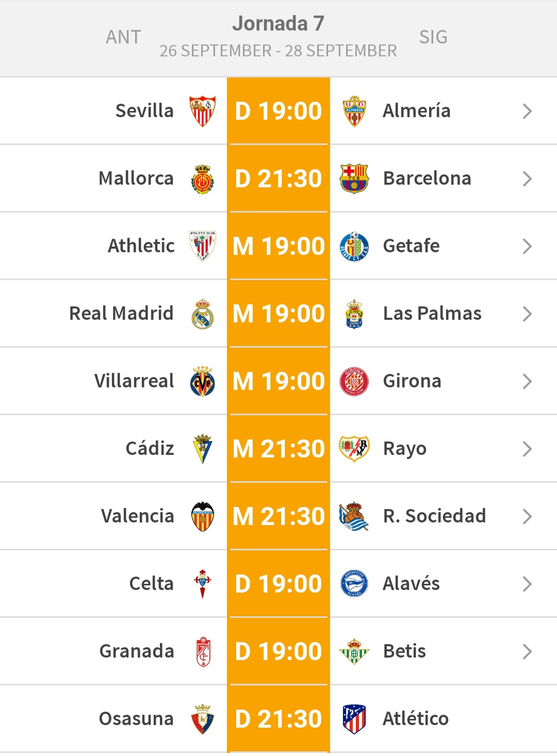This screenshot has height=756, width=557.
Task: Click the Jornada 7 heading
Action: (x=278, y=23)
